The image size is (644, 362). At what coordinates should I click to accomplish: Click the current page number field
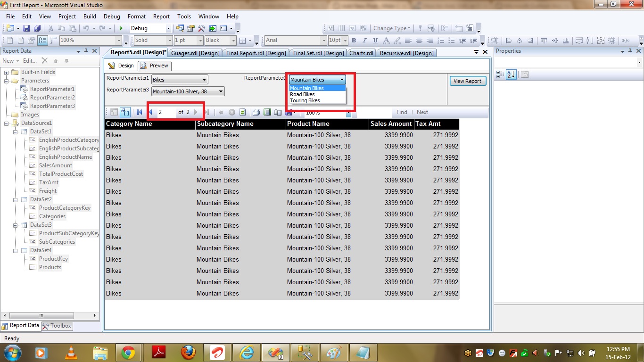pyautogui.click(x=166, y=112)
